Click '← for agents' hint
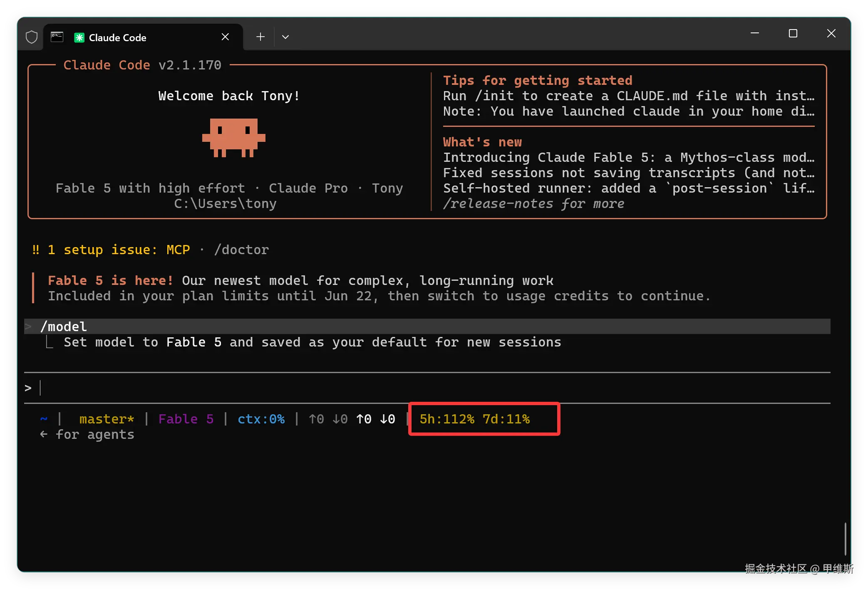 click(87, 434)
